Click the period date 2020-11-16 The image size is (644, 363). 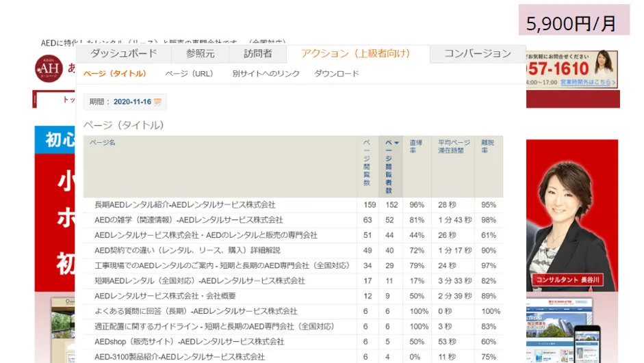pos(132,102)
